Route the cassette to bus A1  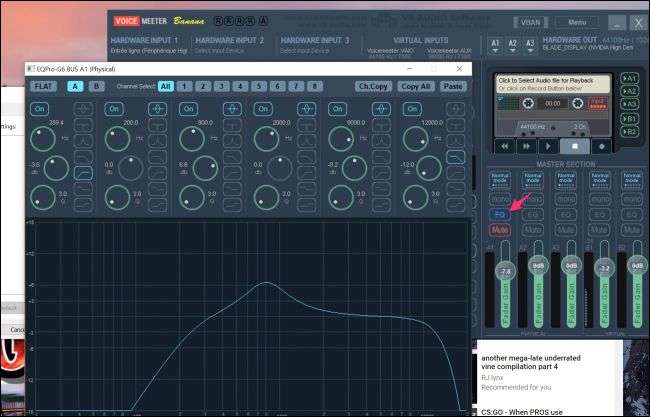(x=630, y=78)
